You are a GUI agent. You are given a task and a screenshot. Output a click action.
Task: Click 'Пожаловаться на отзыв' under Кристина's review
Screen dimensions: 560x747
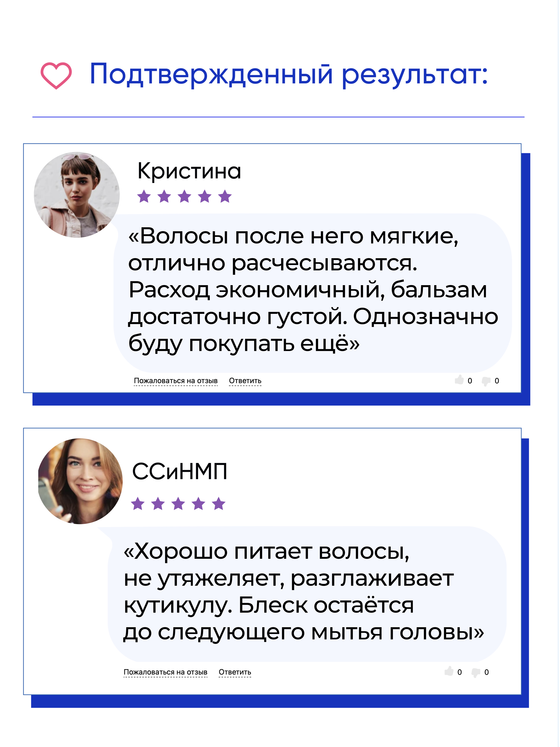tap(175, 381)
